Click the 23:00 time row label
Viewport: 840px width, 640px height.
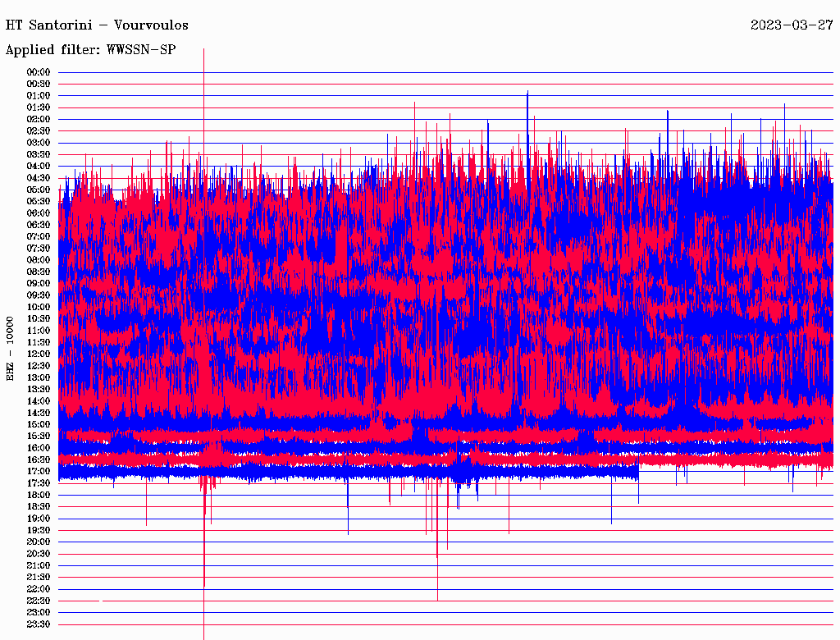coord(39,612)
